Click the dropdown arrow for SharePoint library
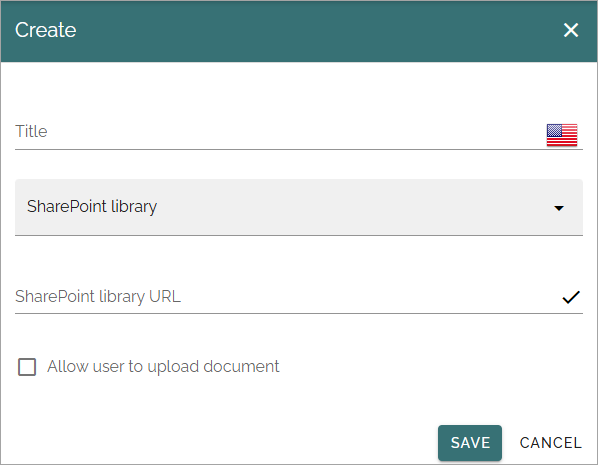The height and width of the screenshot is (465, 598). [559, 208]
